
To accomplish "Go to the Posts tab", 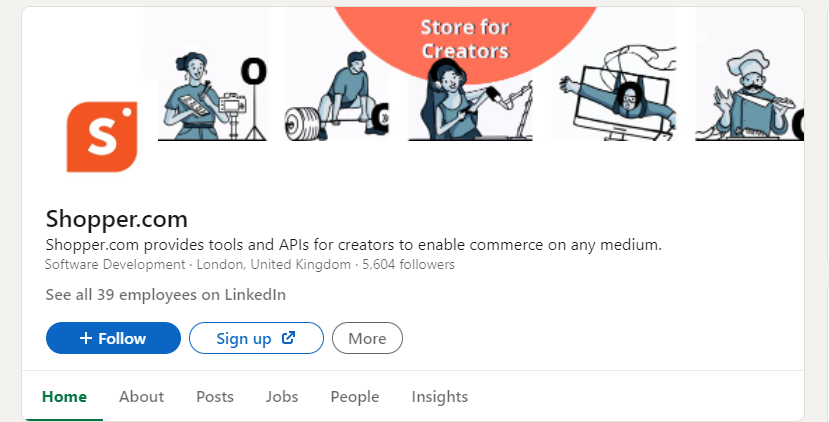I will coord(215,396).
